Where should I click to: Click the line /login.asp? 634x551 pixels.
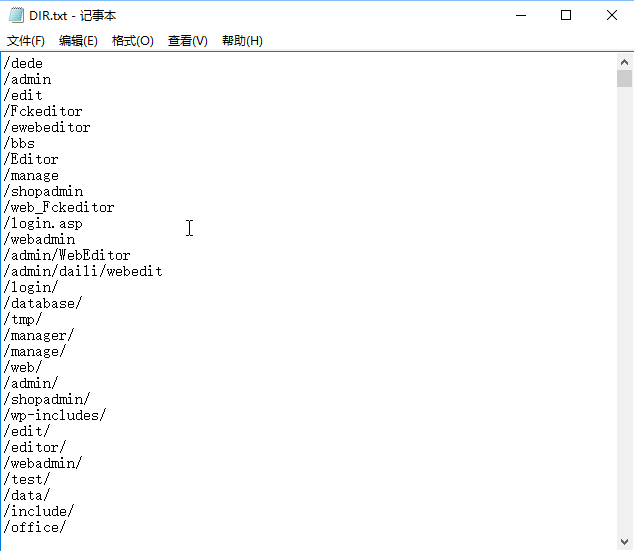[43, 224]
